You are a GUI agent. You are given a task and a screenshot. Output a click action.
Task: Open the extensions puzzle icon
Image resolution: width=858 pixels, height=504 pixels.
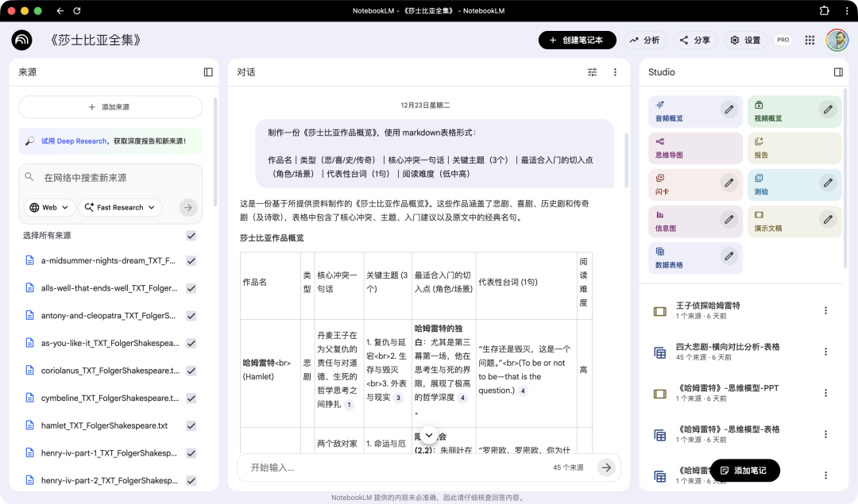coord(824,10)
